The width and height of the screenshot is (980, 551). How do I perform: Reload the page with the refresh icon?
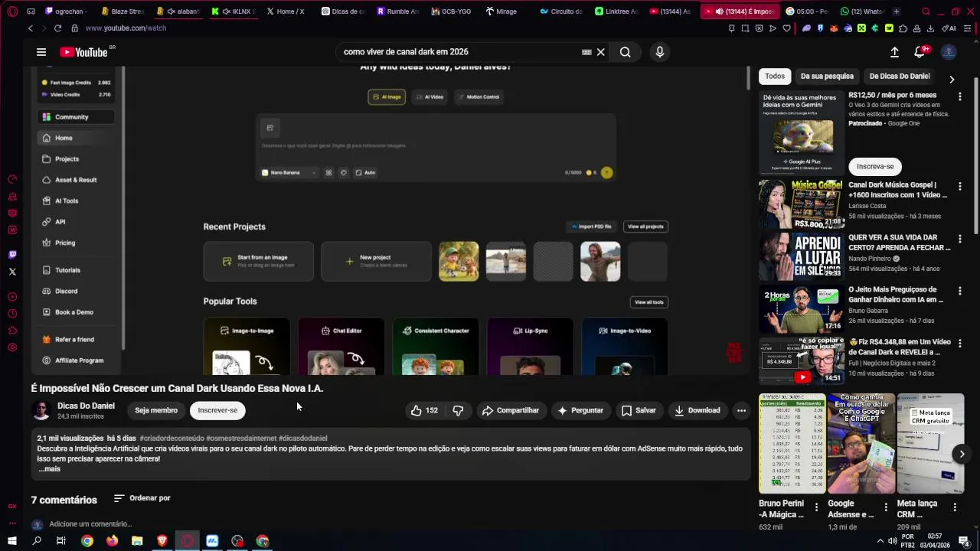click(57, 28)
